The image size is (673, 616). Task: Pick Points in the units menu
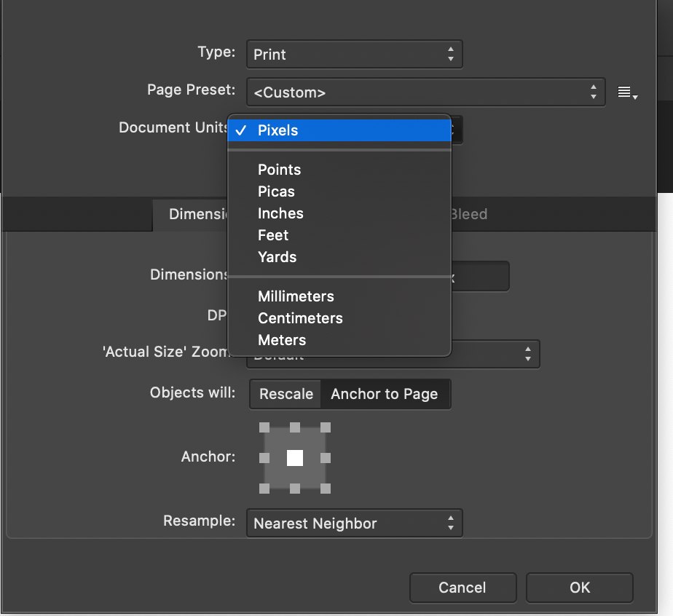point(279,170)
